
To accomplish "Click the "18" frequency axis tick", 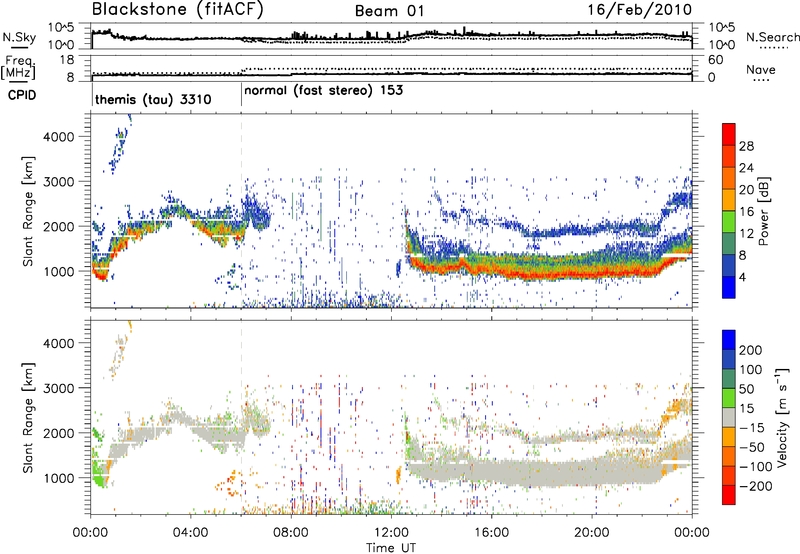I will [67, 60].
